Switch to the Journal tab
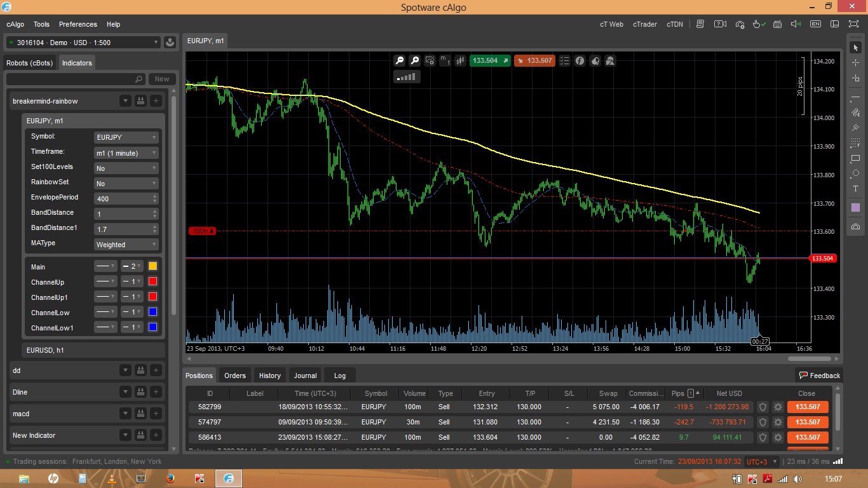The image size is (868, 488). click(305, 376)
